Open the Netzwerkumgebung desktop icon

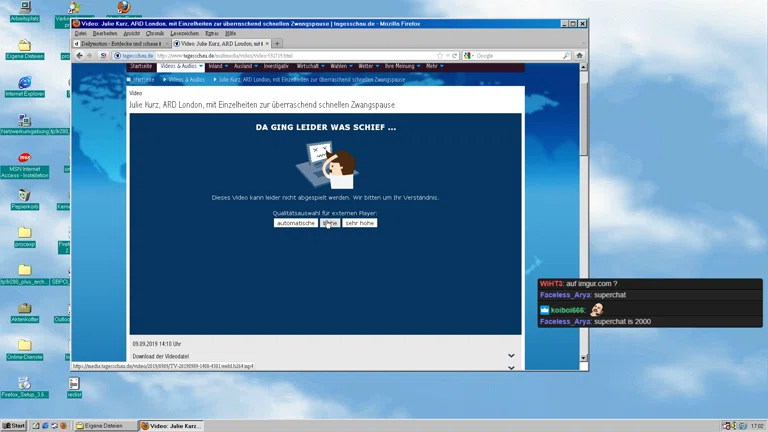click(24, 124)
